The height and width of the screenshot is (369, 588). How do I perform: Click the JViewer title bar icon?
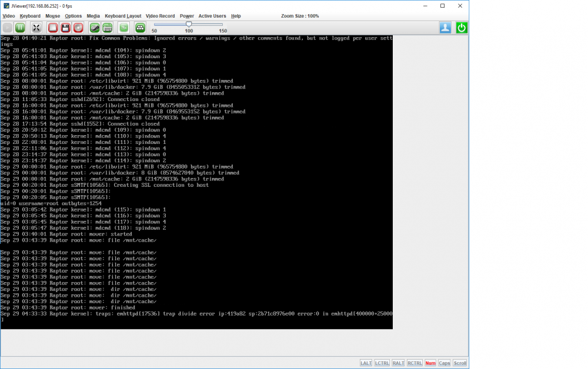(x=6, y=6)
